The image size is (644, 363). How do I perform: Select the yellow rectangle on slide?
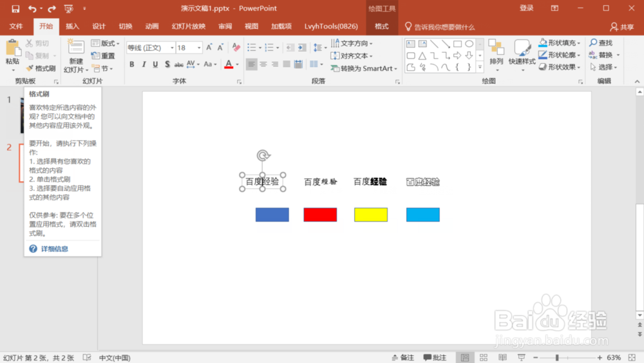click(x=371, y=215)
